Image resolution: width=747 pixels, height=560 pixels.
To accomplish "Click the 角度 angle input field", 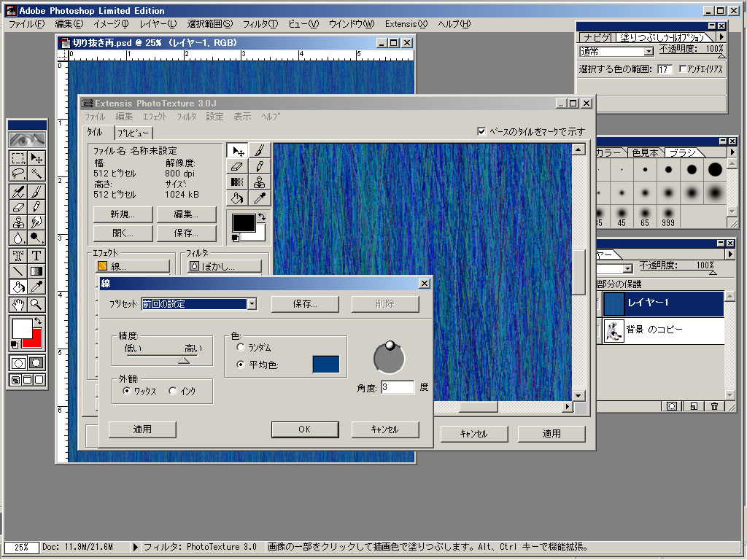I will (x=397, y=388).
